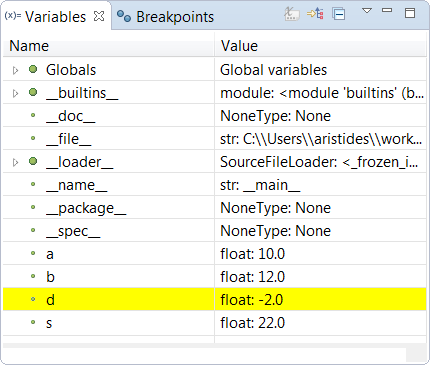Click value 'float: 22.0'
The width and height of the screenshot is (430, 365).
point(252,323)
